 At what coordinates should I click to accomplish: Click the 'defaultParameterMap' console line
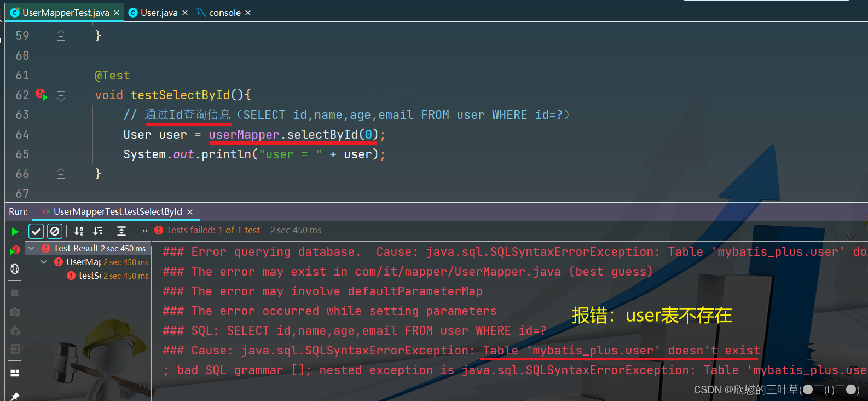323,291
